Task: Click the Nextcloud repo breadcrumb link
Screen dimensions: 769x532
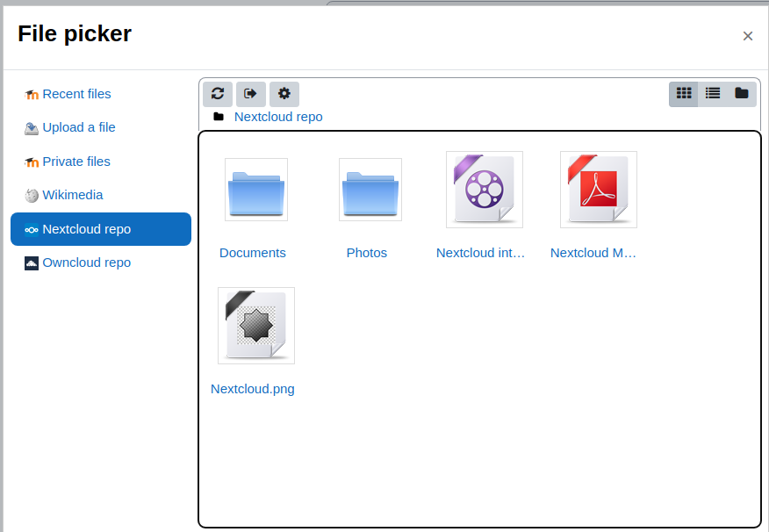Action: [278, 117]
